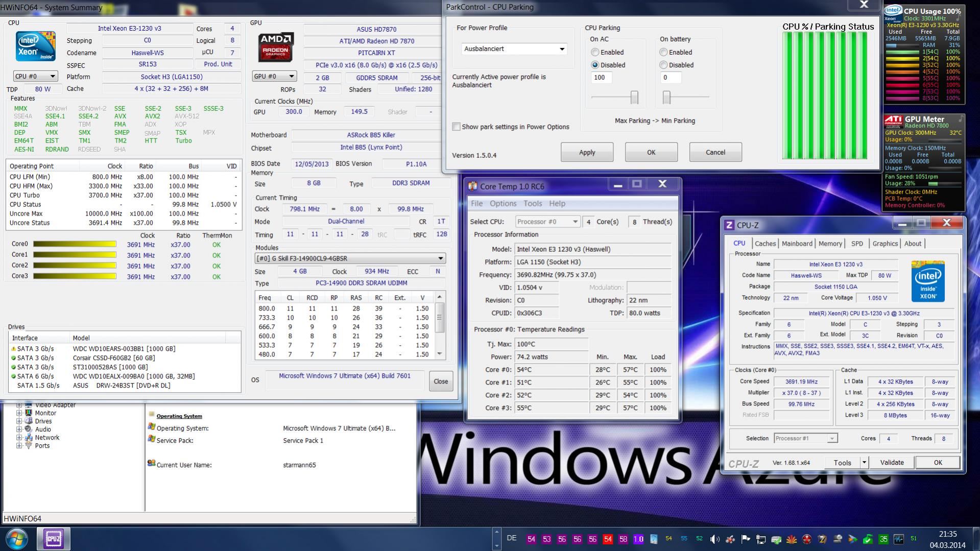Select Disabled under On AC parking
Viewport: 980px width, 551px height.
point(595,65)
